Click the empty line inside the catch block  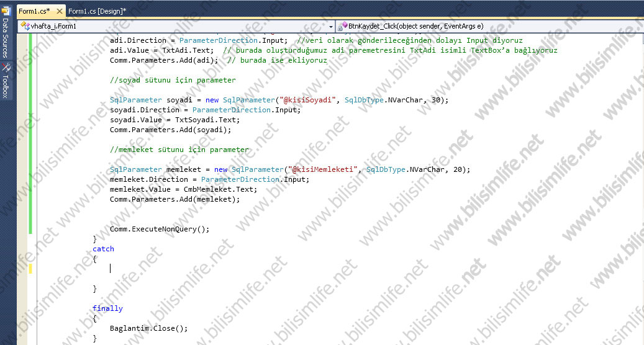tap(110, 269)
